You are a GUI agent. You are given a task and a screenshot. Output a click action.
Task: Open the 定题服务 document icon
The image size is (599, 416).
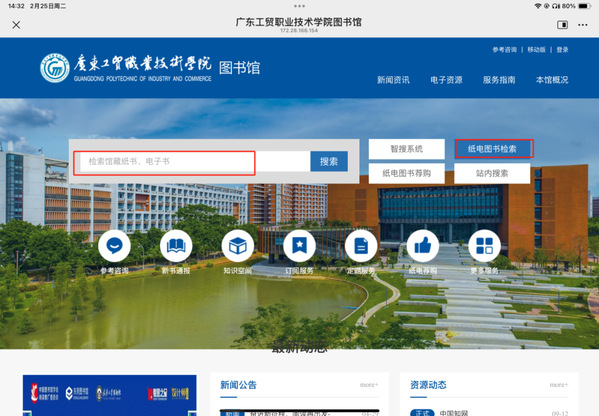pyautogui.click(x=361, y=246)
